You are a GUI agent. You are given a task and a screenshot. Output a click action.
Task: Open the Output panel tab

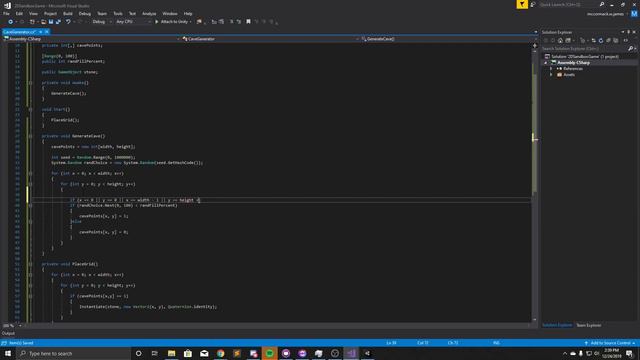(8, 333)
